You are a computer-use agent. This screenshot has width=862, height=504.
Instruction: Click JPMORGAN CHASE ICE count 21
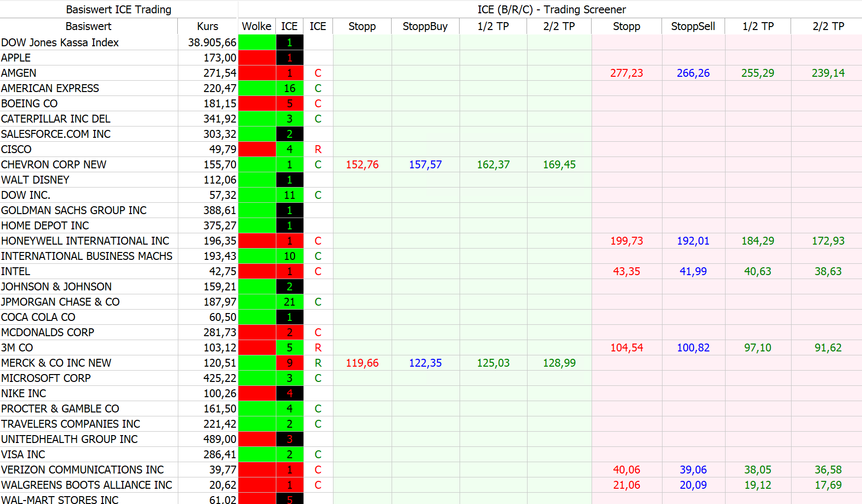(x=290, y=302)
